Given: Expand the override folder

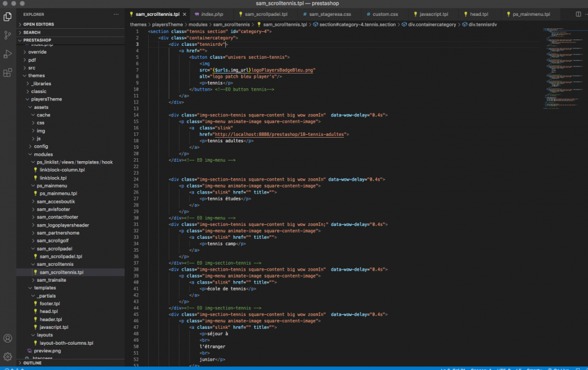Looking at the screenshot, I should coord(37,52).
